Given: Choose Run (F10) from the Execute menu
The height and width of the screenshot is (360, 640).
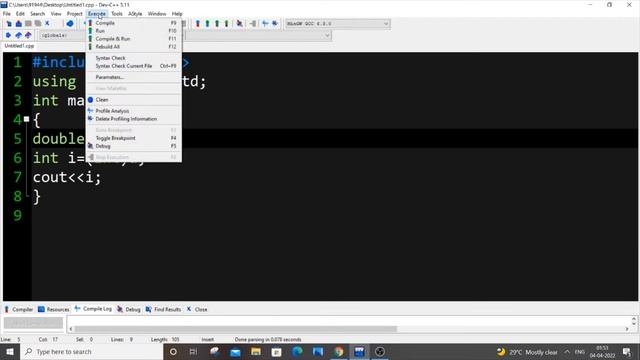Looking at the screenshot, I should pos(133,31).
